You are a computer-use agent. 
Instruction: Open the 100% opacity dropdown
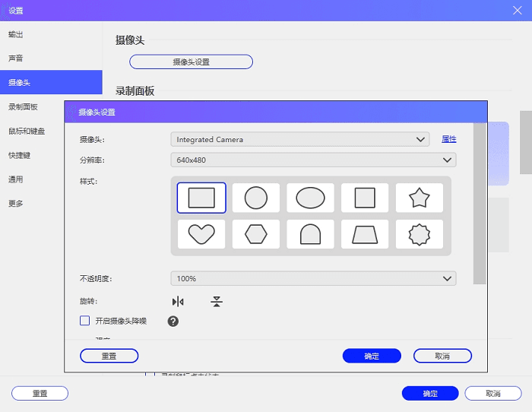[313, 279]
